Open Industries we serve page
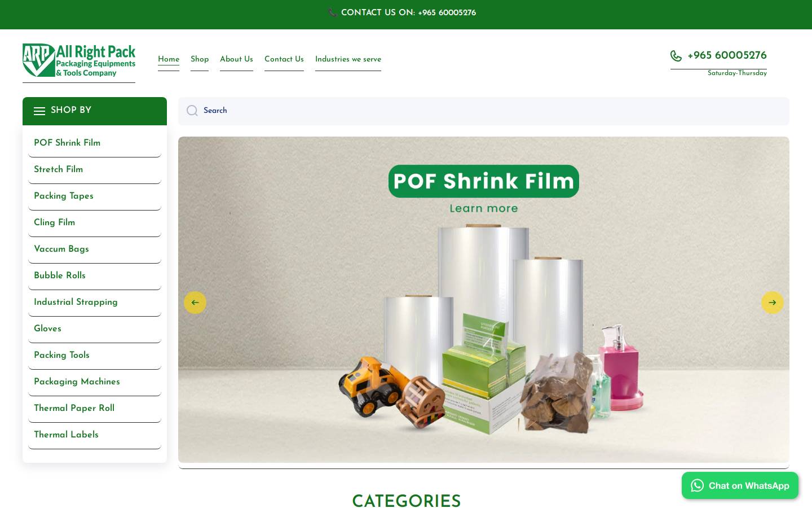Screen dimensions: 812x508 click(x=348, y=59)
